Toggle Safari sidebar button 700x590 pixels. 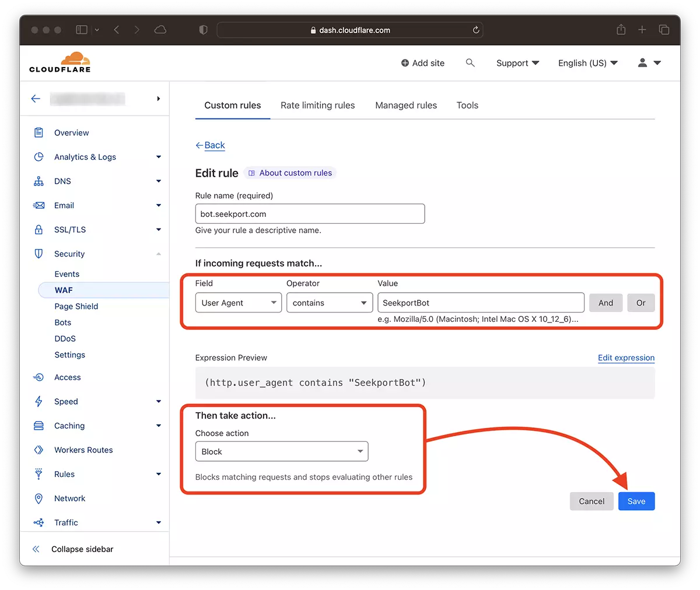82,30
